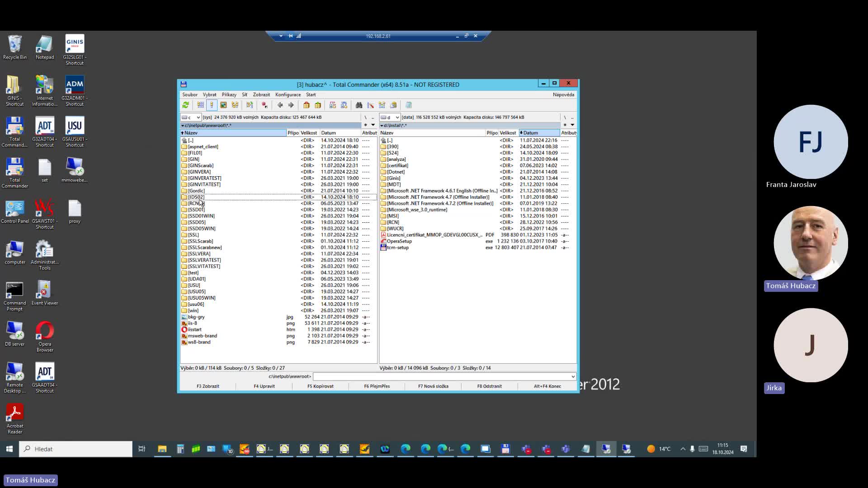Viewport: 868px width, 488px height.
Task: Select the [usu06] folder left panel
Action: point(196,304)
